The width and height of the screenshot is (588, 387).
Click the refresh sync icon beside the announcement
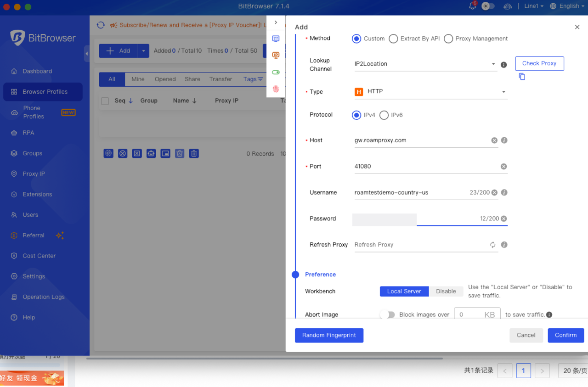click(101, 25)
